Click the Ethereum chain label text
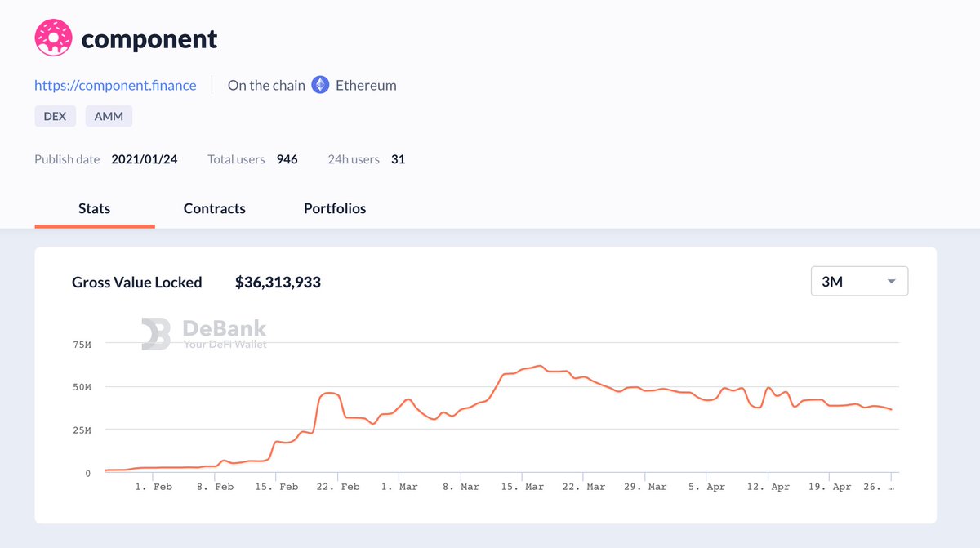Image resolution: width=980 pixels, height=548 pixels. [366, 85]
